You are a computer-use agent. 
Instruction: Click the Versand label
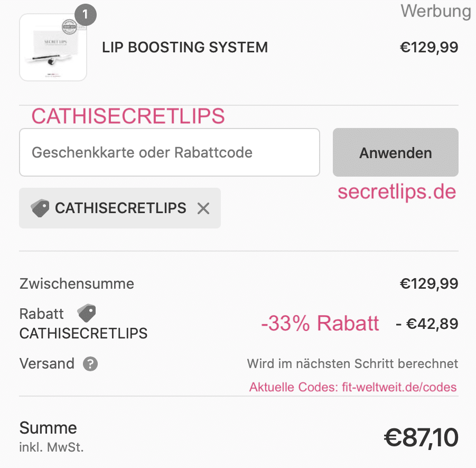pos(47,363)
